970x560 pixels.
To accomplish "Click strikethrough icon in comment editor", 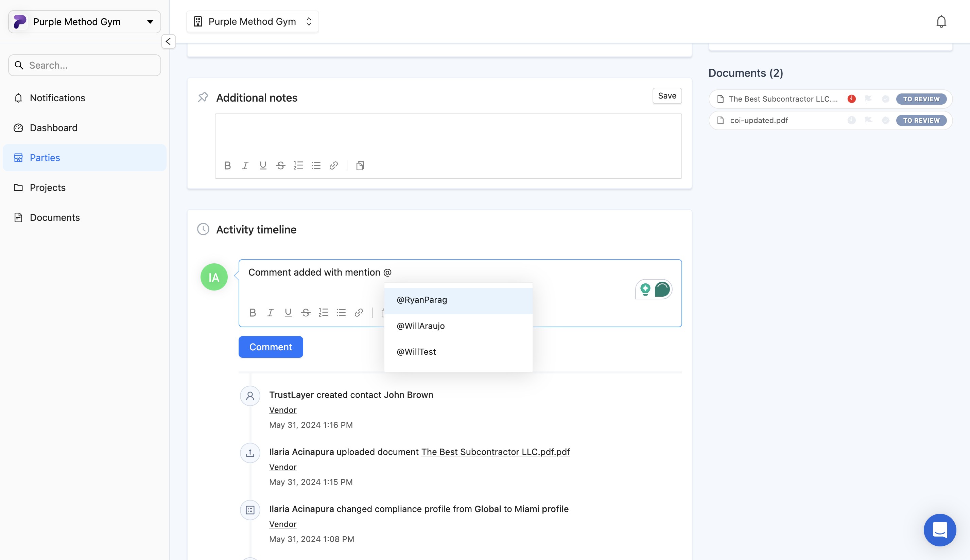I will pos(306,313).
